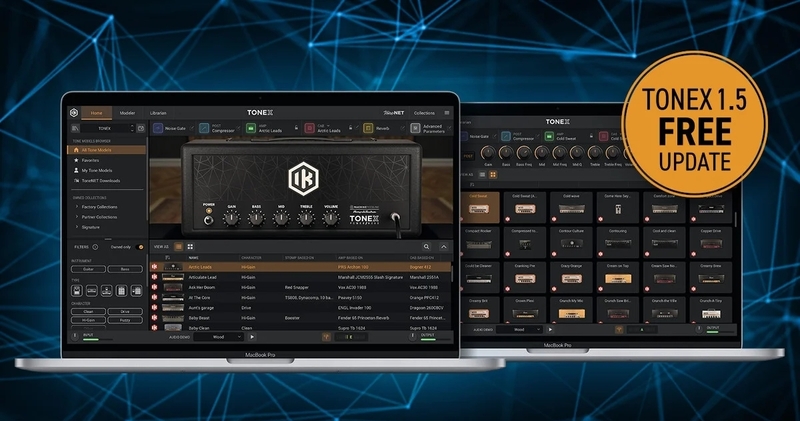Select the yellow Reverb module icon
800x421 pixels.
tap(368, 128)
